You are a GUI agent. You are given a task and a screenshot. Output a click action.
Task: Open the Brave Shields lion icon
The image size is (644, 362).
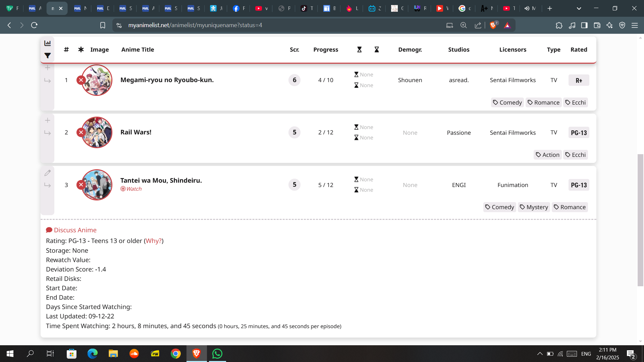click(x=493, y=25)
